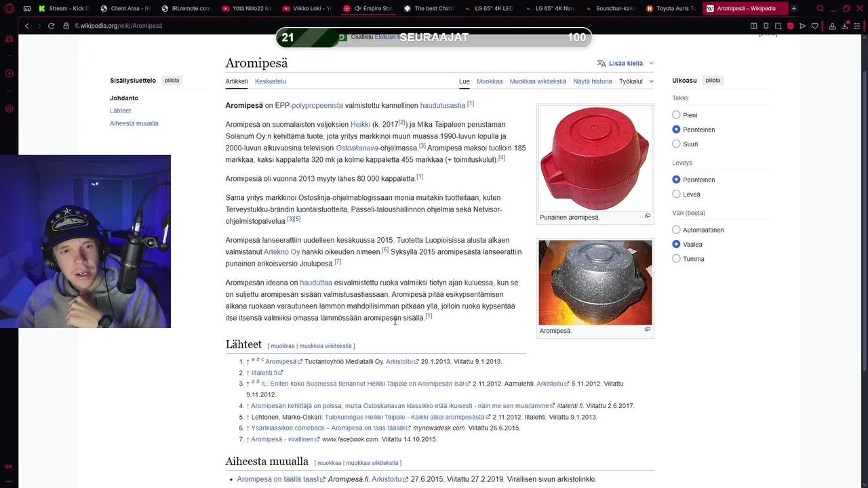The width and height of the screenshot is (868, 488).
Task: Expand the Lisää kieliä language dropdown
Action: pyautogui.click(x=625, y=63)
